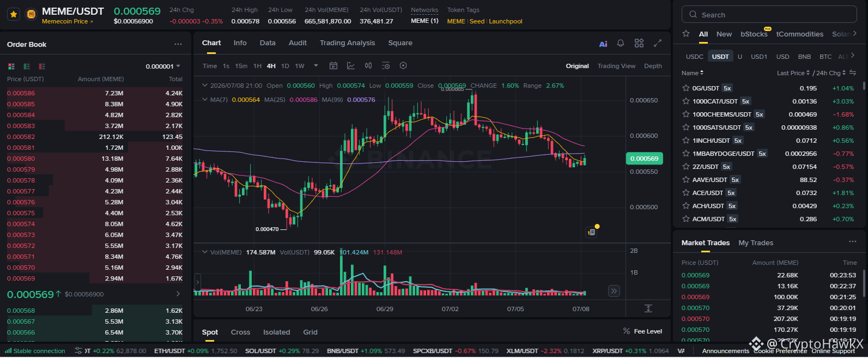
Task: Favorite the 2Z/USDT pair
Action: coord(686,167)
